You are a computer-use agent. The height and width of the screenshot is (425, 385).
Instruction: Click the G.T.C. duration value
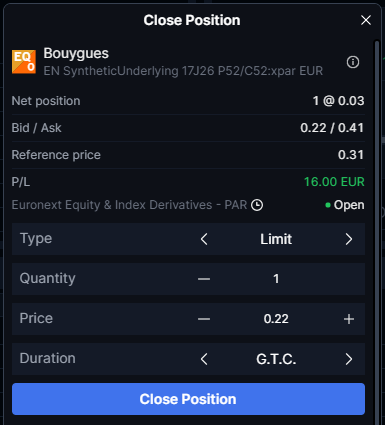coord(276,359)
